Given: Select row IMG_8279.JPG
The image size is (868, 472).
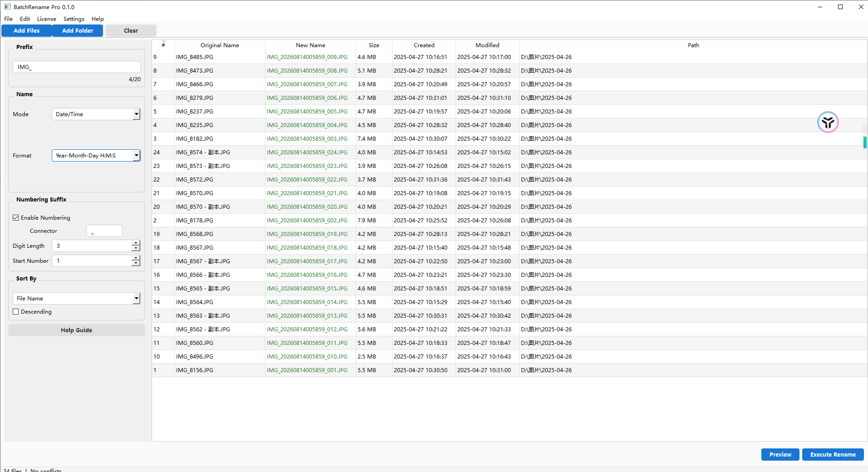Looking at the screenshot, I should tap(510, 98).
